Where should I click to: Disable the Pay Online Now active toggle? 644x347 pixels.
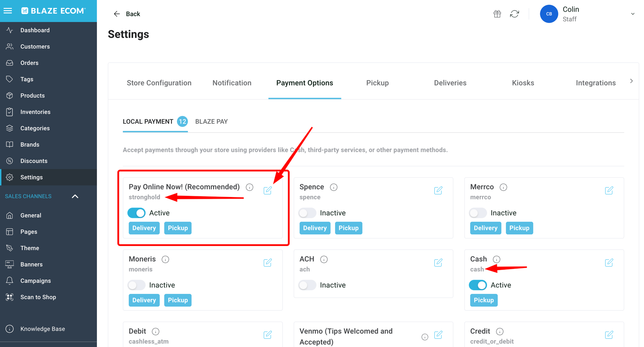[136, 213]
